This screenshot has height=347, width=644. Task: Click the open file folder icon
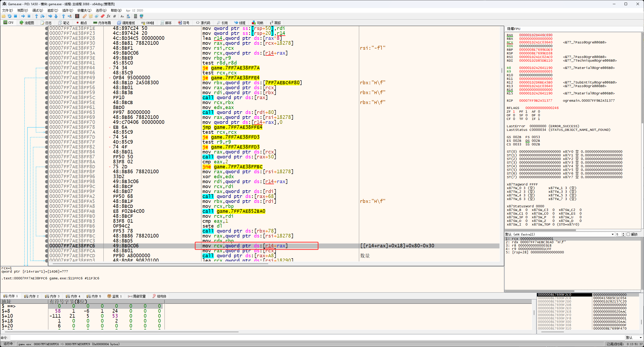[4, 16]
